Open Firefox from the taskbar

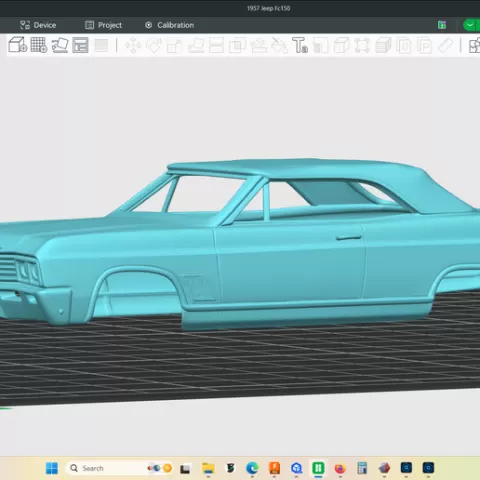[x=340, y=468]
